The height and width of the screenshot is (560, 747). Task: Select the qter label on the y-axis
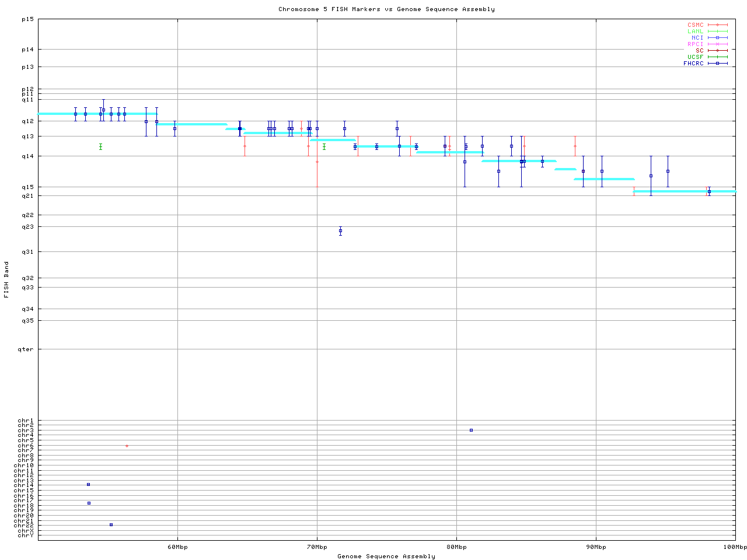pyautogui.click(x=26, y=349)
